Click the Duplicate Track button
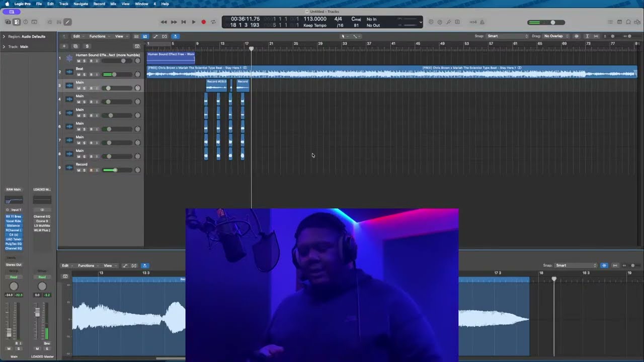 pos(75,46)
